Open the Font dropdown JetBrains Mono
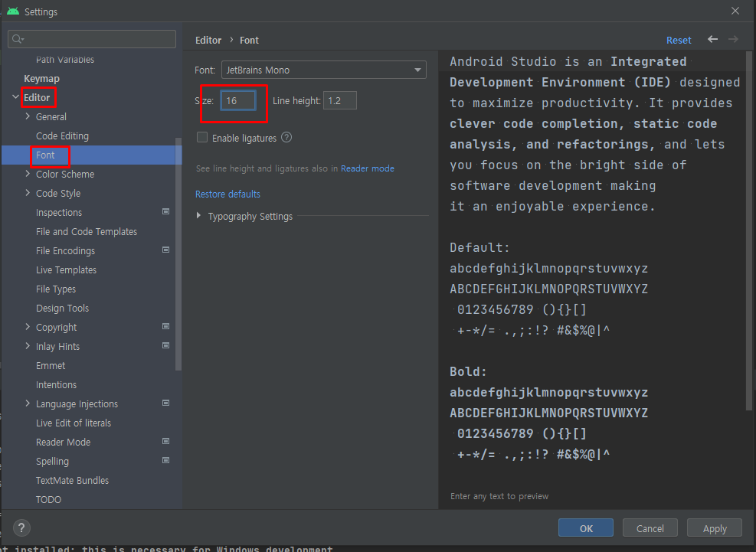 (324, 70)
